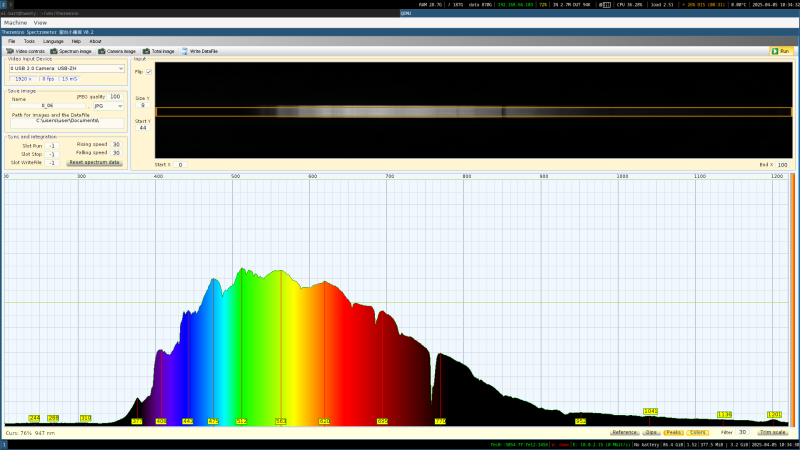Click the orange vertical slider beside the graph
This screenshot has height=450, width=800.
pyautogui.click(x=793, y=300)
